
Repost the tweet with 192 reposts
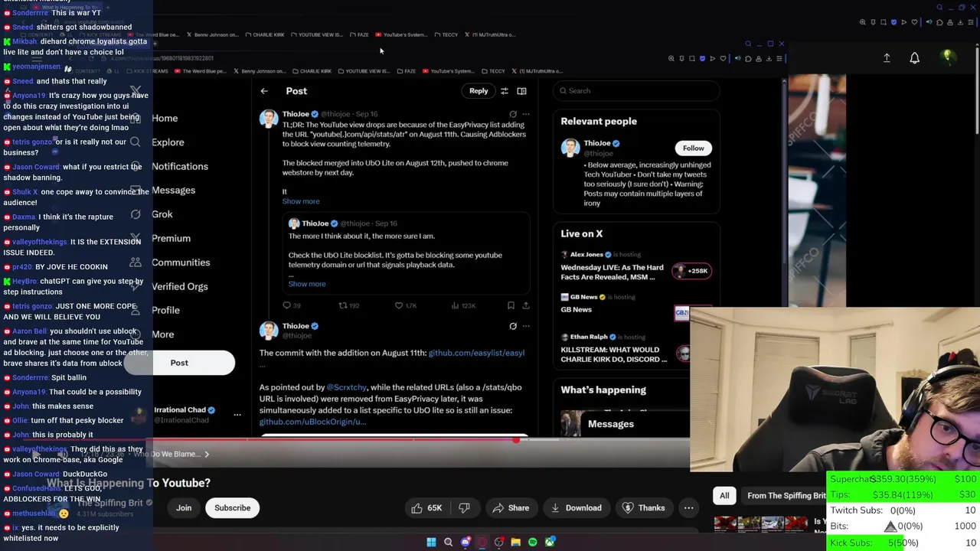click(349, 305)
